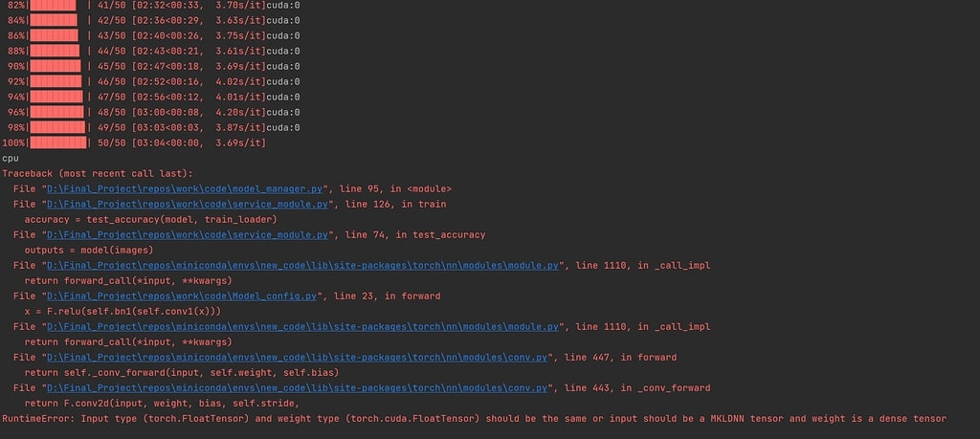The image size is (980, 439).
Task: Open service_module.py link for line 74
Action: [188, 234]
